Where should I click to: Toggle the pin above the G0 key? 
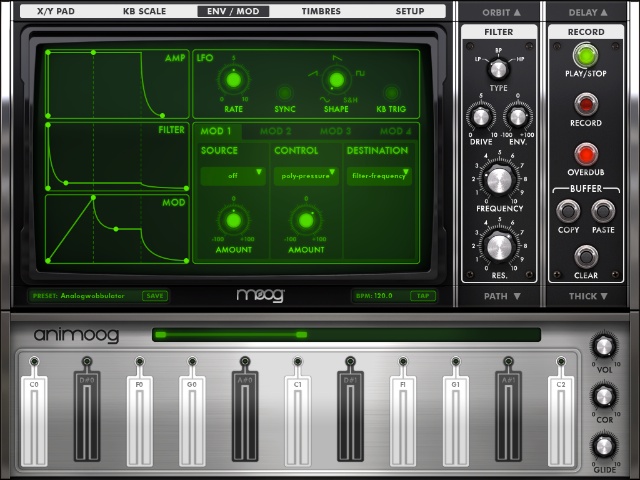click(x=192, y=361)
